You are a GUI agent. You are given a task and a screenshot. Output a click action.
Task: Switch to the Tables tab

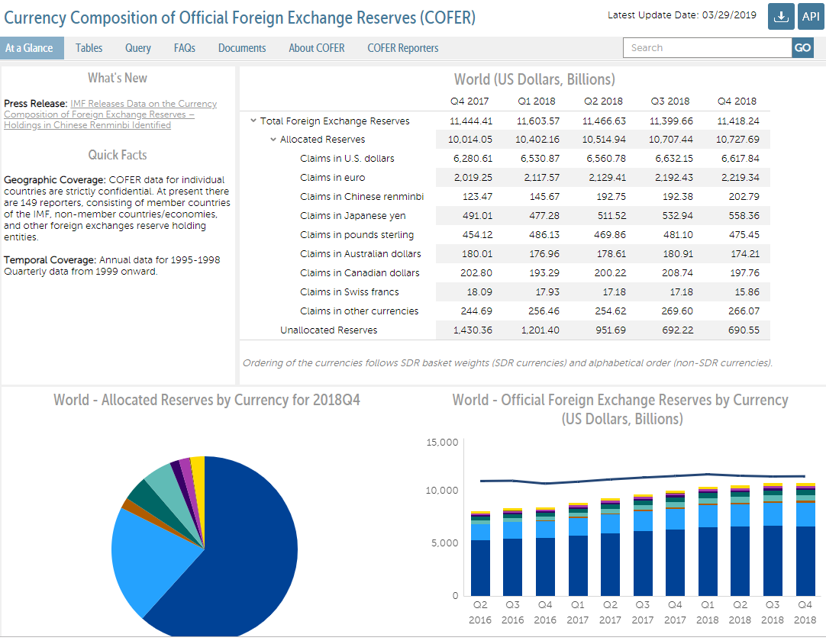tap(89, 48)
